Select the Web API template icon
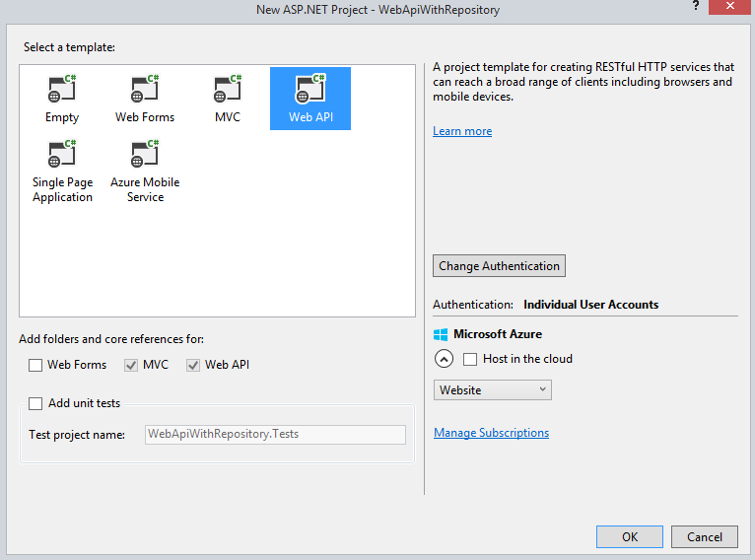Viewport: 755px width, 560px height. (x=310, y=90)
